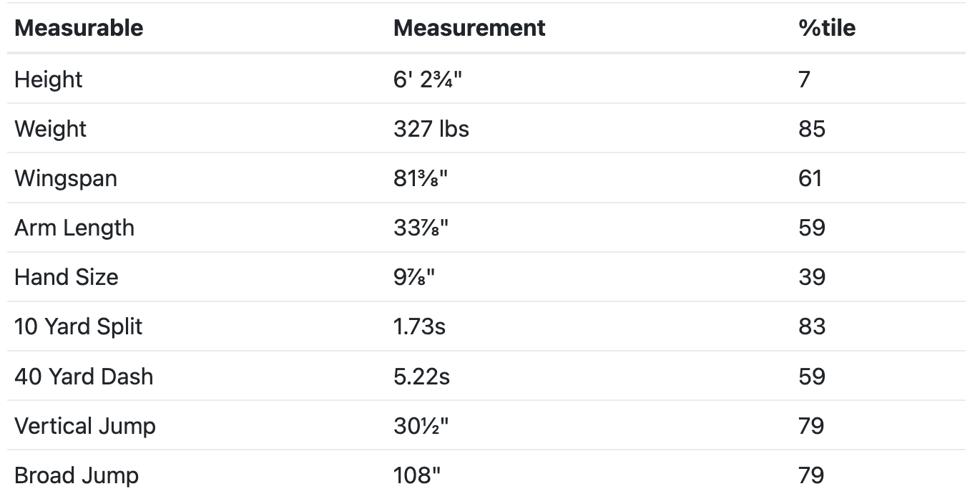The width and height of the screenshot is (980, 504).
Task: Select the 108" broad jump measurement
Action: (x=417, y=475)
